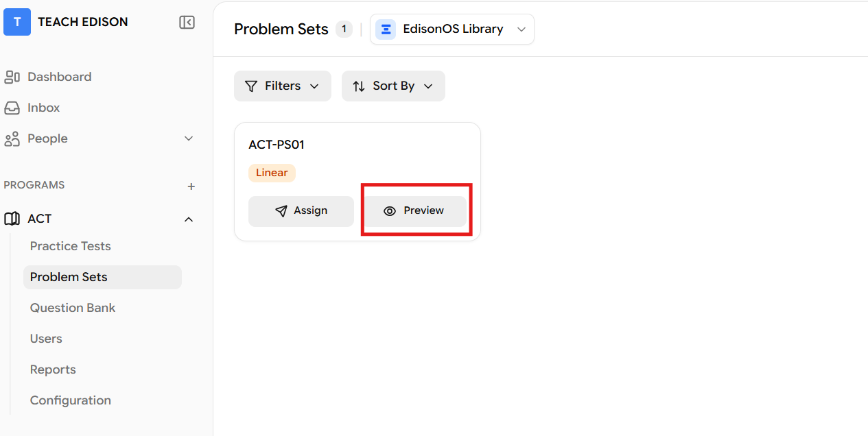The height and width of the screenshot is (436, 868).
Task: Open the EdisonOS Library dropdown
Action: (x=521, y=29)
